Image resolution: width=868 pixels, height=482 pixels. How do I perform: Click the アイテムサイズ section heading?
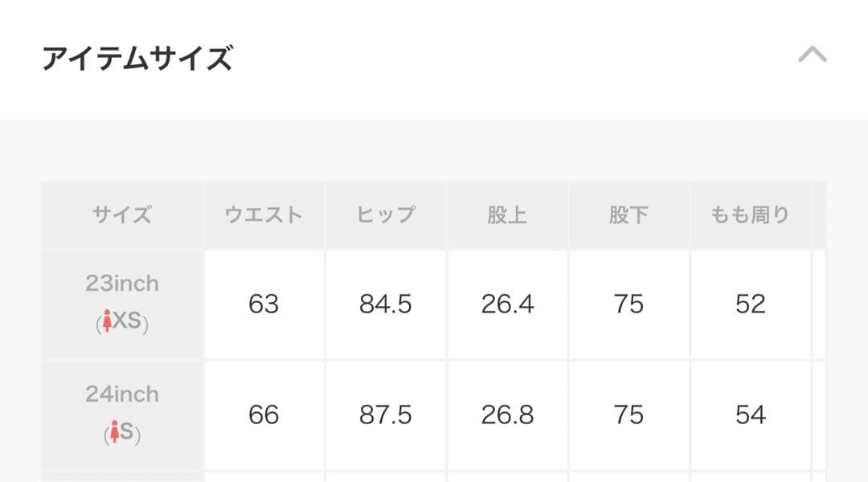[x=137, y=59]
